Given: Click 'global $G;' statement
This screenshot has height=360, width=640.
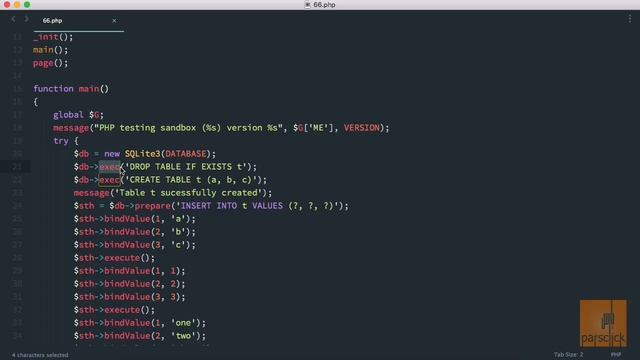Looking at the screenshot, I should [78, 115].
